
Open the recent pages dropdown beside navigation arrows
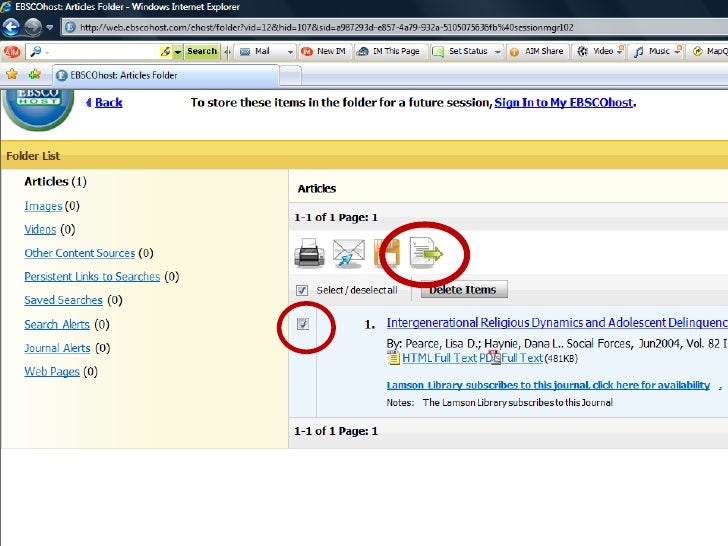point(50,27)
